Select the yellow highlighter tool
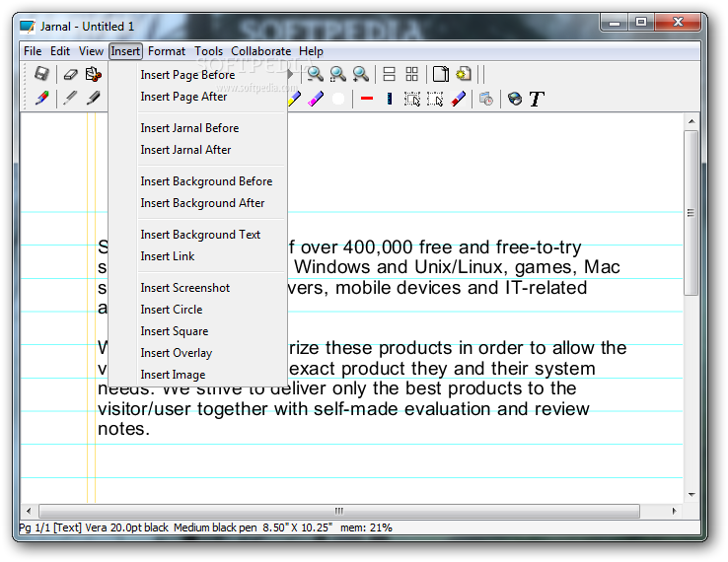Screen dimensions: 728x562 294,99
